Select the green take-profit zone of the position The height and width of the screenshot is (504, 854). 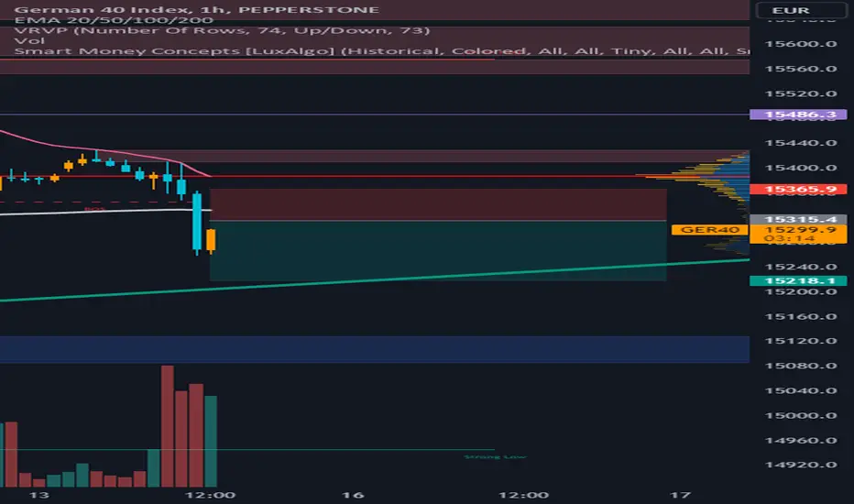[438, 251]
